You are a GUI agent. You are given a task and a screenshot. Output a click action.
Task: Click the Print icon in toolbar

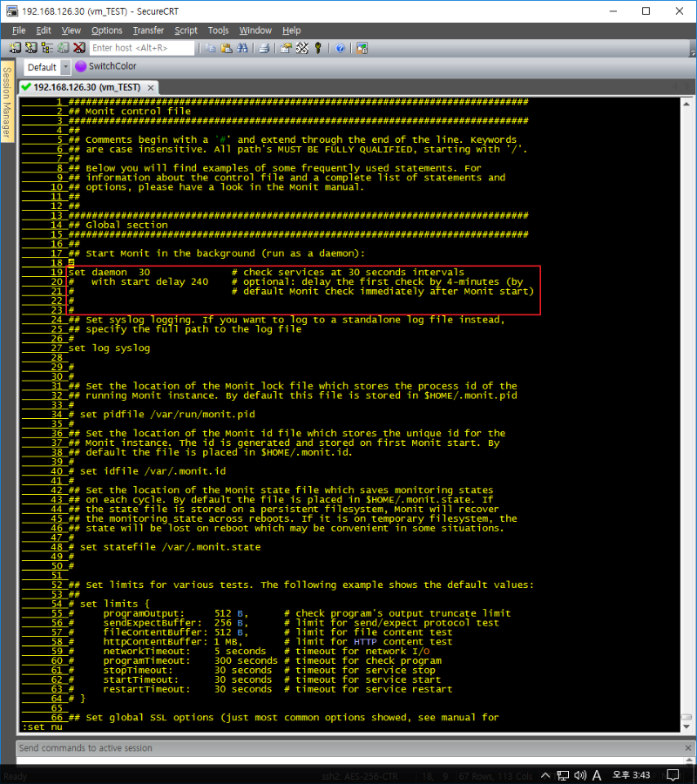[264, 48]
